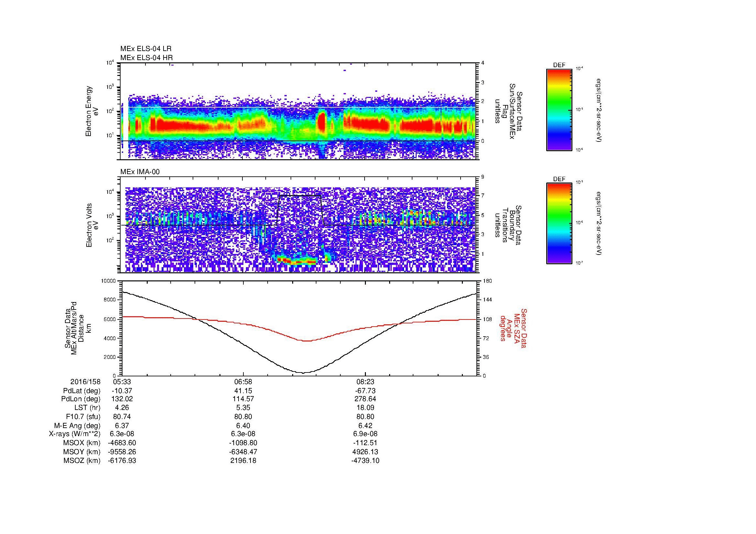Click the altitude and SZA line plot
The image size is (756, 534).
(x=299, y=328)
